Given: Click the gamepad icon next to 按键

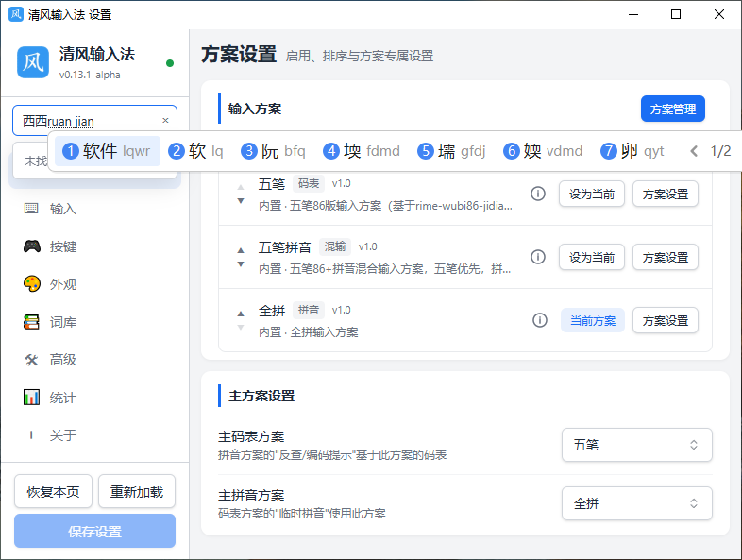Looking at the screenshot, I should pyautogui.click(x=32, y=246).
